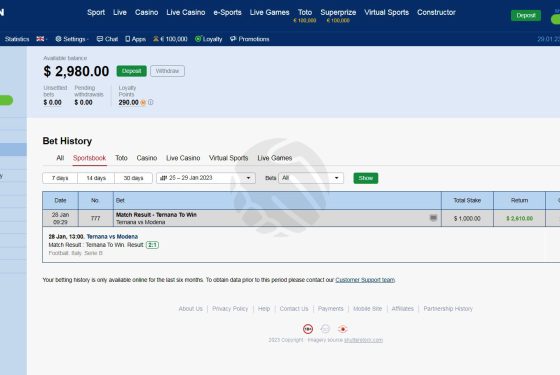Click the Apps phone icon

128,39
